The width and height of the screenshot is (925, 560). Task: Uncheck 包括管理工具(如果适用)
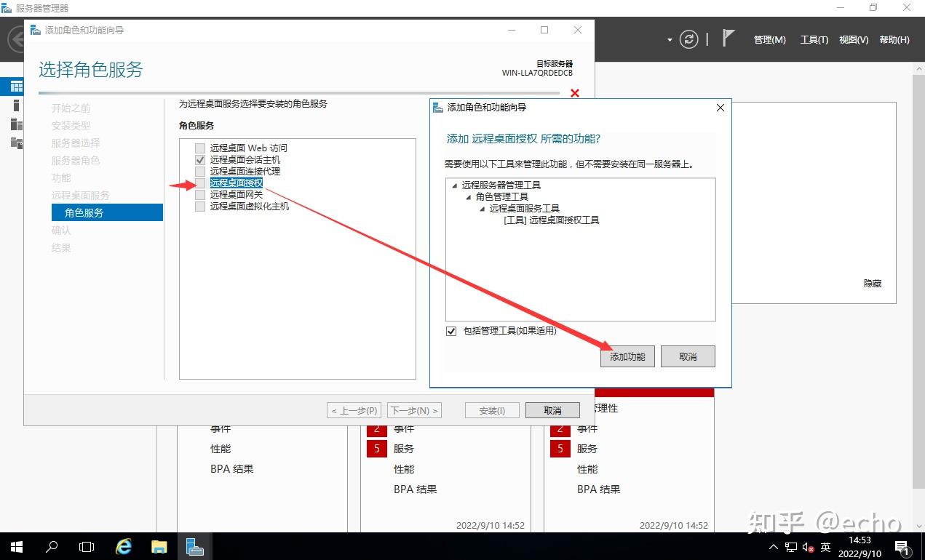(452, 330)
